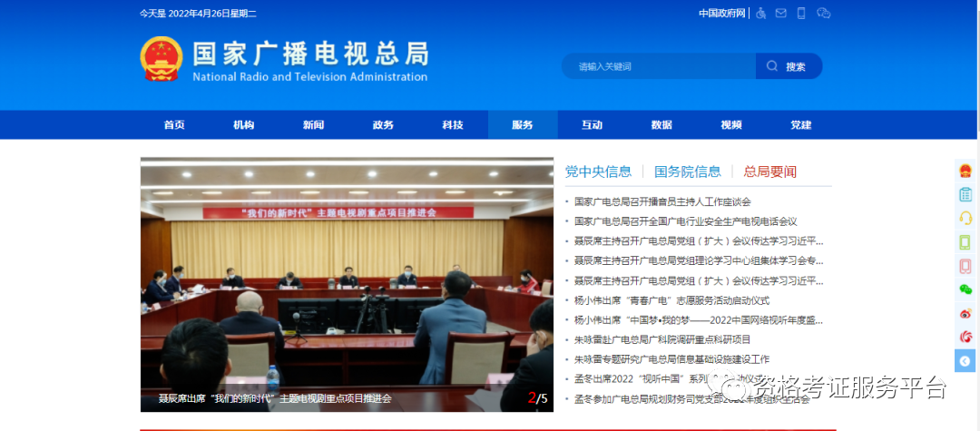Click the mobile phone icon in header
Viewport: 980px width, 431px height.
coord(801,13)
